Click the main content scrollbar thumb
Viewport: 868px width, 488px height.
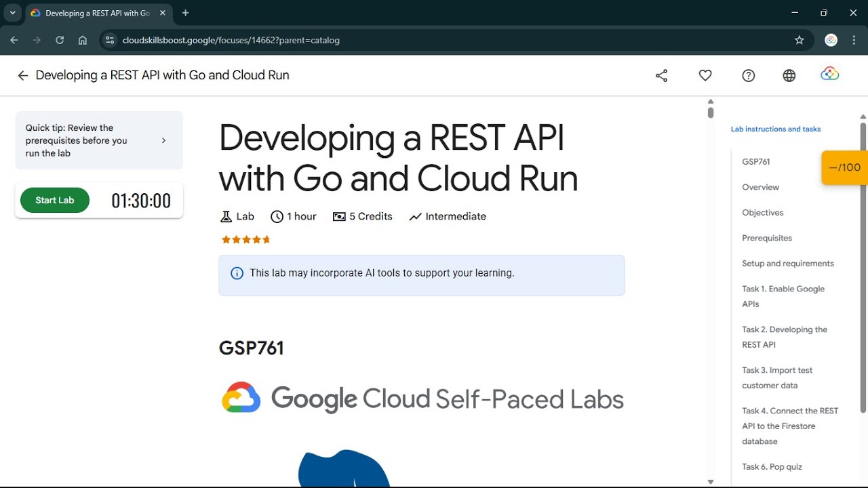pos(711,112)
